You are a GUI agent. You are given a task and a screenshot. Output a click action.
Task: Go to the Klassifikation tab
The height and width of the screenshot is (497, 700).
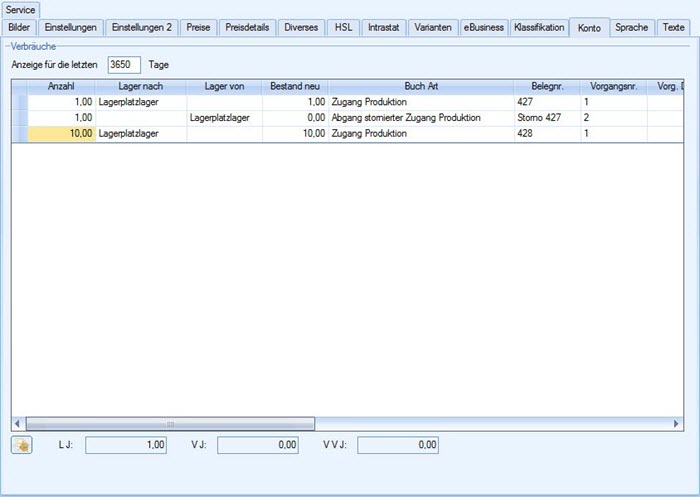tap(538, 27)
